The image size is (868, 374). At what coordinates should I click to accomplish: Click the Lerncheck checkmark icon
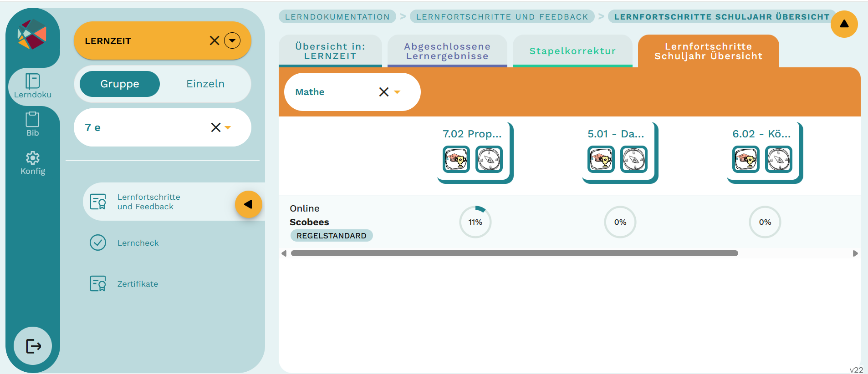(98, 243)
